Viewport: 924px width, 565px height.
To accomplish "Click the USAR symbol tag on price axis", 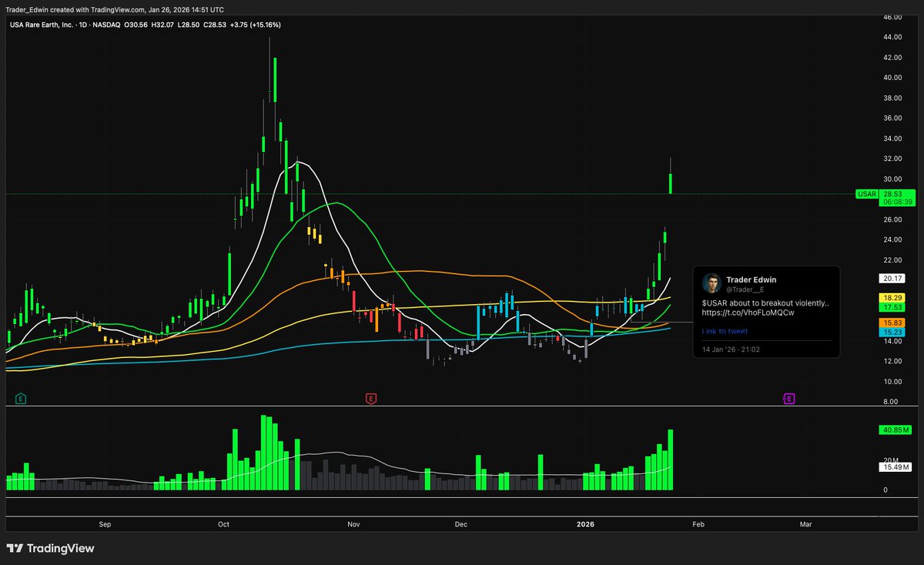I will click(x=867, y=195).
